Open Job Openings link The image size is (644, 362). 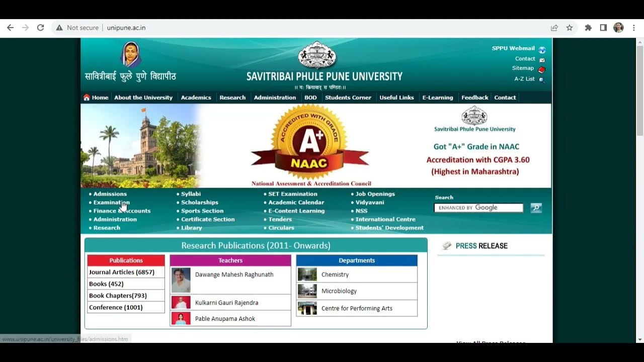(375, 194)
